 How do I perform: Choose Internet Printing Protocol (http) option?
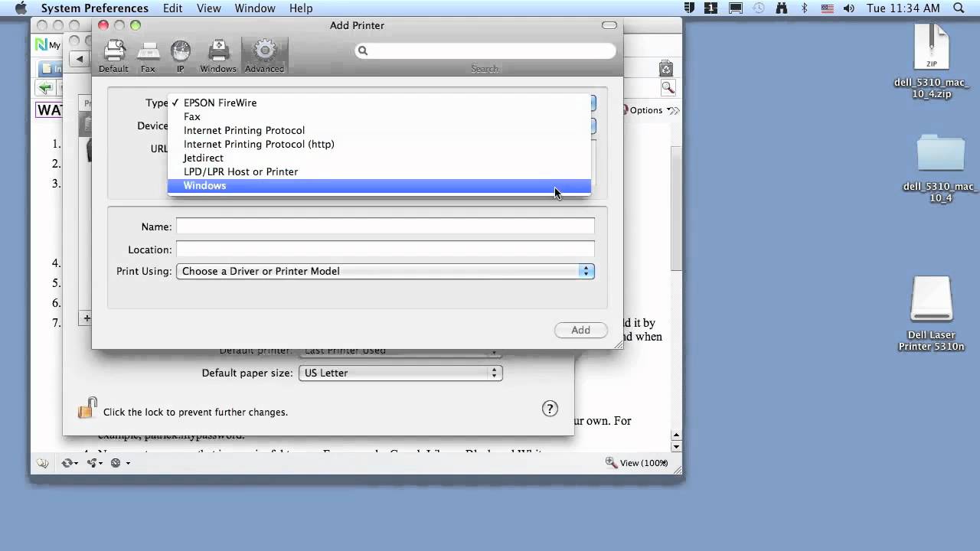pos(379,144)
